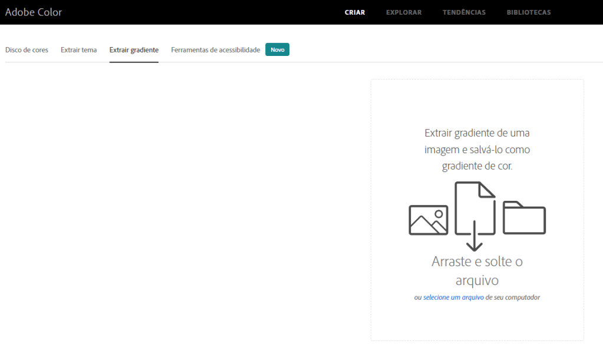Open the CRIAR menu item
Image resolution: width=603 pixels, height=364 pixels.
click(355, 12)
